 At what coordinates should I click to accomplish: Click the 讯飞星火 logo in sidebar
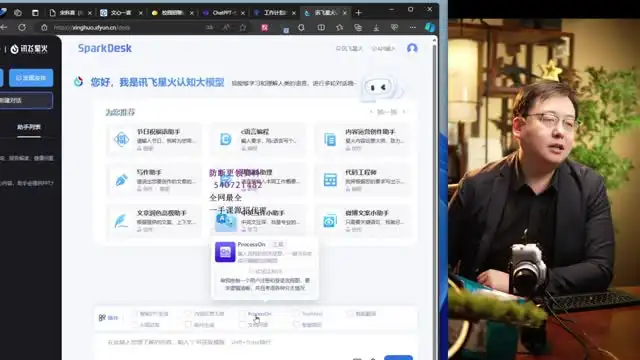29,49
